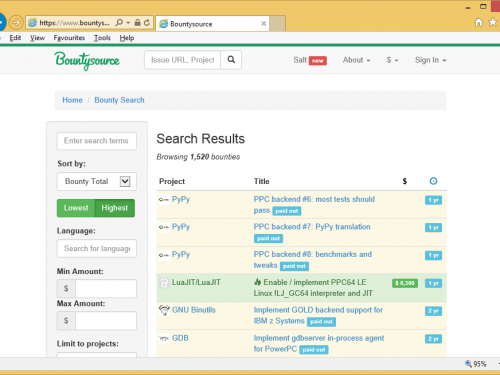The image size is (500, 375).
Task: Click the GNU Binutils project icon
Action: [164, 310]
